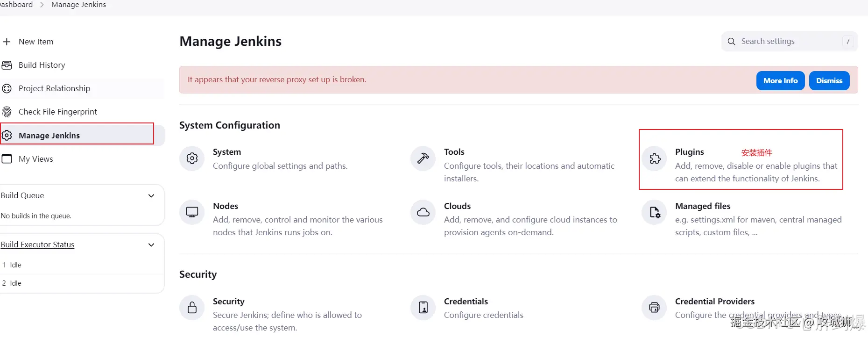Click the Plugins puzzle-piece icon

coord(655,158)
